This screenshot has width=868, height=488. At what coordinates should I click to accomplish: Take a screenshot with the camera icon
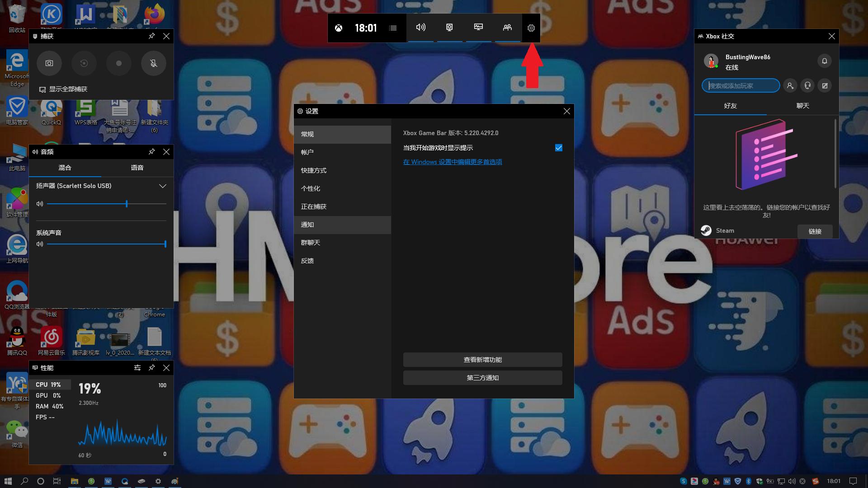pos(49,63)
